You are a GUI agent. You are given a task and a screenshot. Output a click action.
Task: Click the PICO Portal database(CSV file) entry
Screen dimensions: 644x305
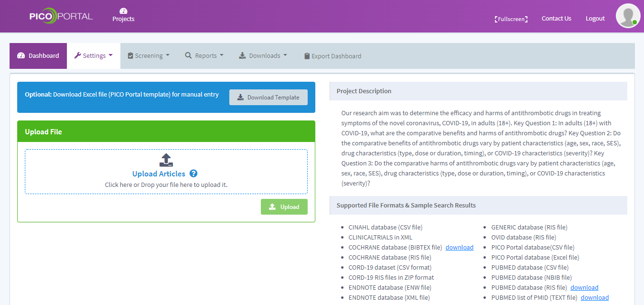[x=533, y=247]
